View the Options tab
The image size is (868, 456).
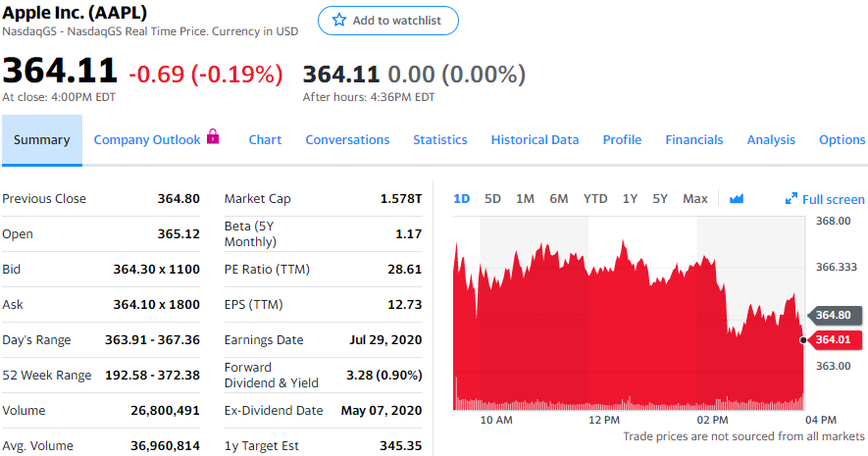click(x=842, y=140)
